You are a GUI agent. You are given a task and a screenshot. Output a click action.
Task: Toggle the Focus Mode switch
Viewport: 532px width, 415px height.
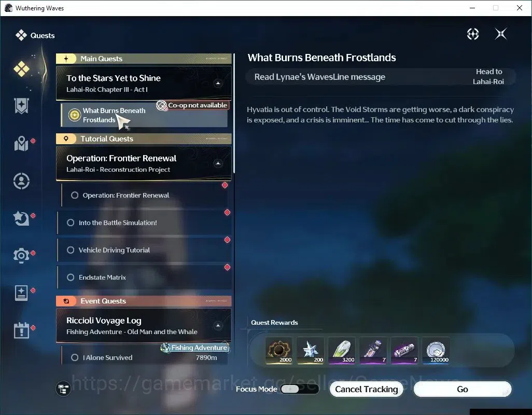tap(300, 389)
